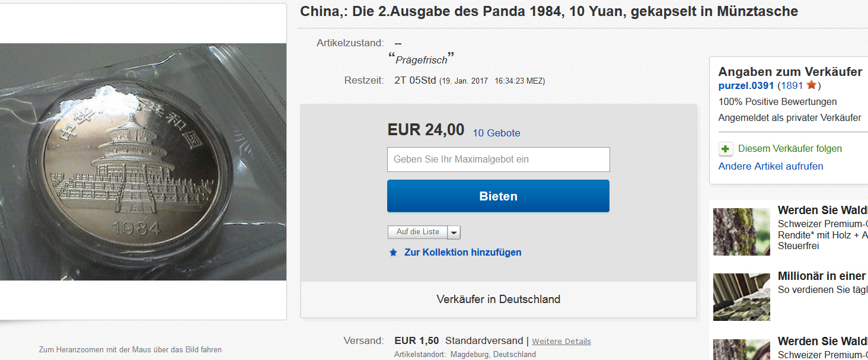Click Diesem Verkäufer folgen link
Image resolution: width=868 pixels, height=360 pixels.
pyautogui.click(x=790, y=149)
